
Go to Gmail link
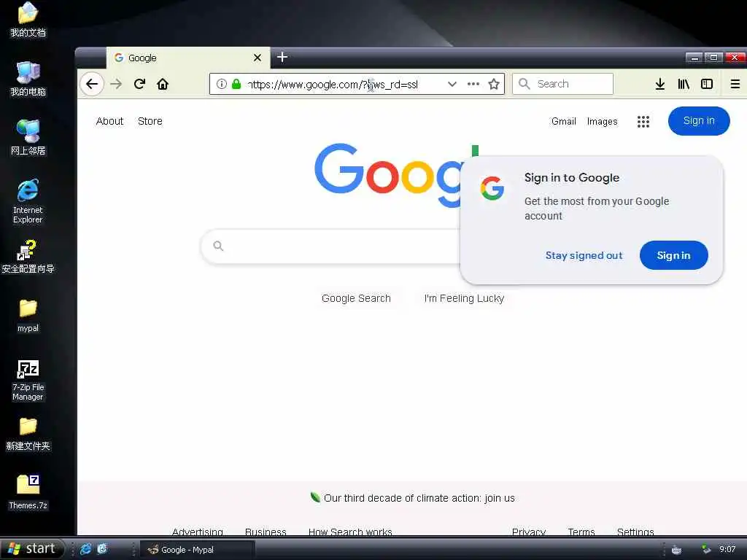564,122
